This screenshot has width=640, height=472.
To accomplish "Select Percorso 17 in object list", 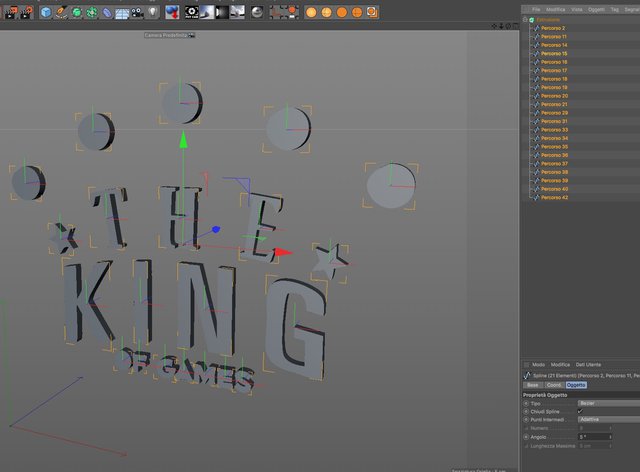I will [x=554, y=70].
